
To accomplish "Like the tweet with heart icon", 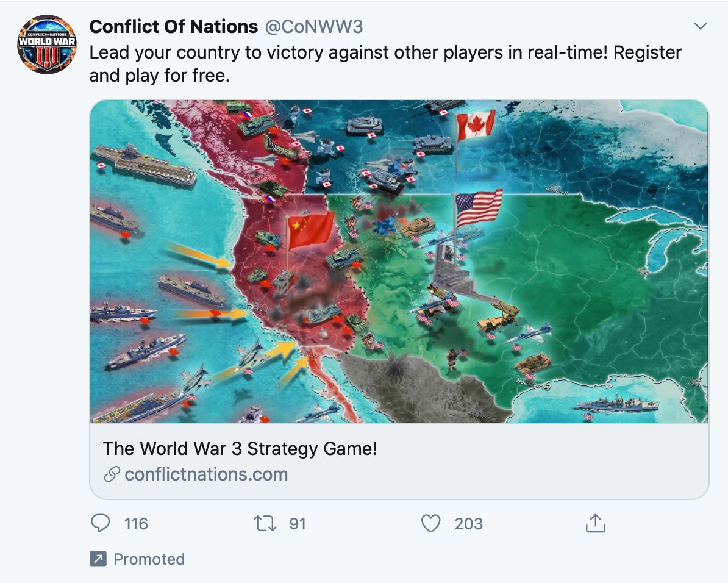I will 430,523.
